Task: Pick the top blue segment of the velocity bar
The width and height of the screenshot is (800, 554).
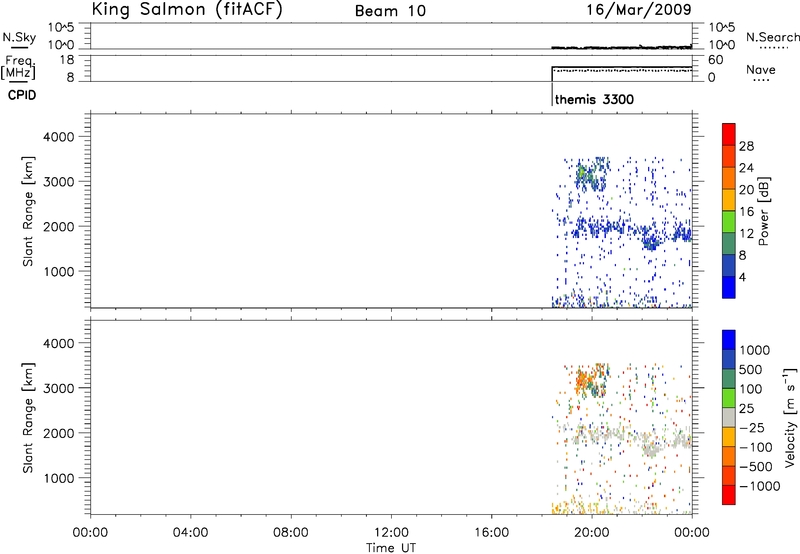Action: coord(729,340)
